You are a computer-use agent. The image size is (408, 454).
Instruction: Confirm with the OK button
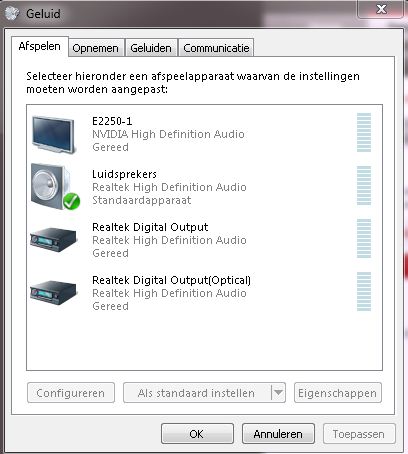(197, 433)
